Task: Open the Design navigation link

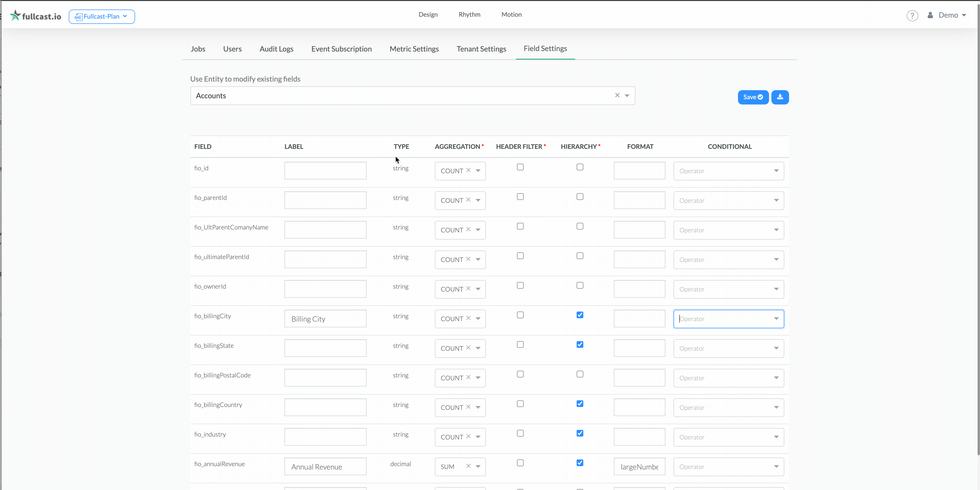Action: [x=428, y=15]
